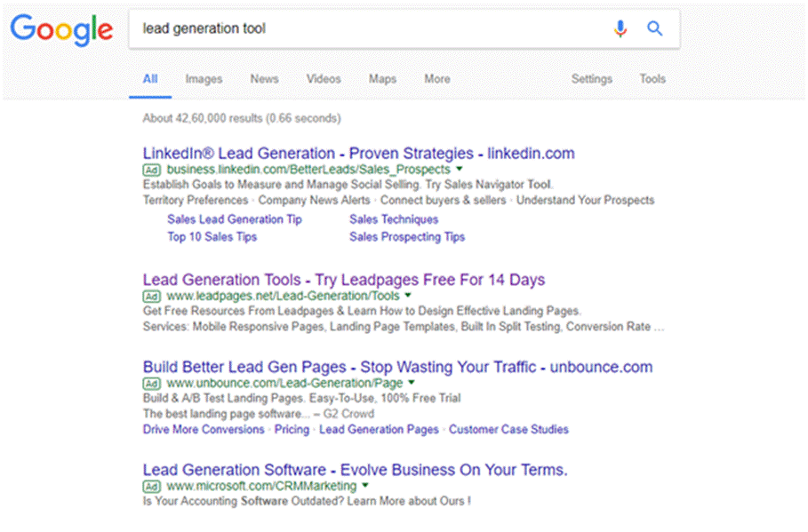Open the Videos results tab
This screenshot has width=808, height=532.
(324, 79)
